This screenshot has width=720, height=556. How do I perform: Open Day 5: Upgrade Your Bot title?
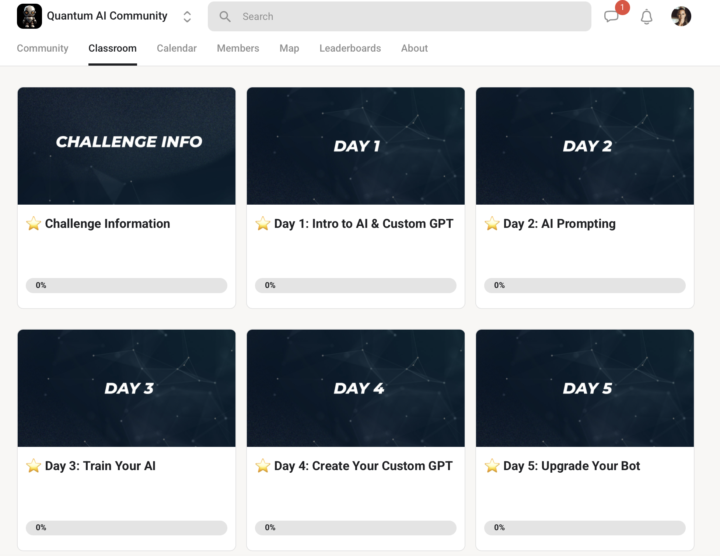572,466
